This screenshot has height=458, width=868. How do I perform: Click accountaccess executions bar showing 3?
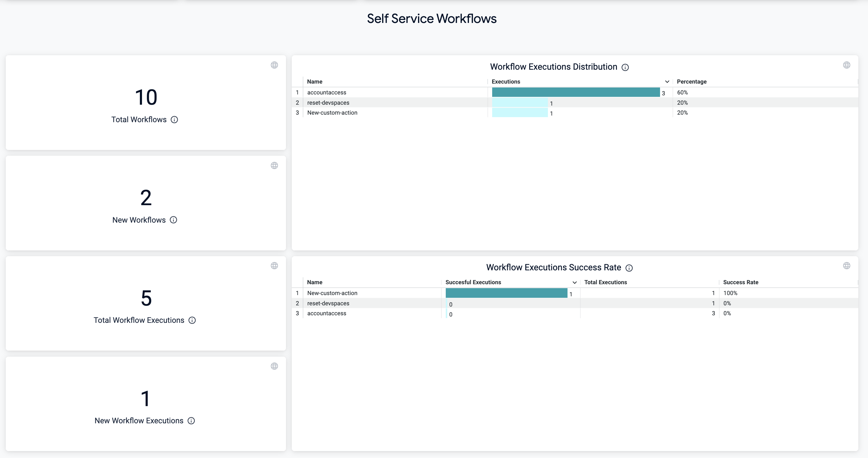(576, 92)
